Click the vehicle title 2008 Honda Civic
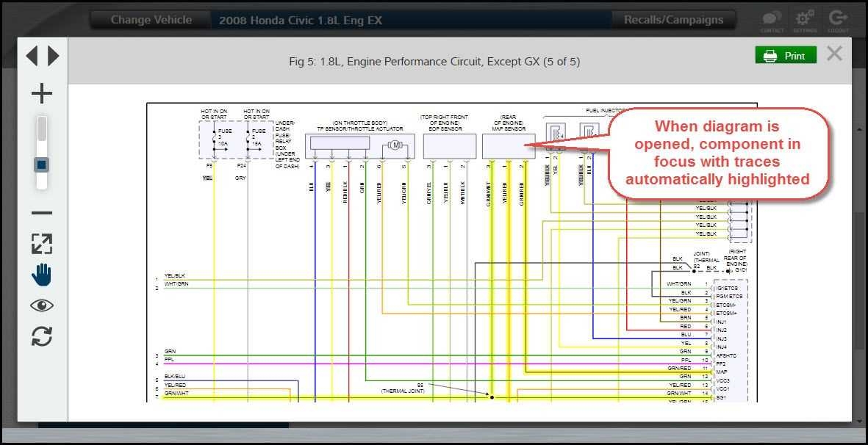Screen dimensions: 868x445 (x=299, y=20)
